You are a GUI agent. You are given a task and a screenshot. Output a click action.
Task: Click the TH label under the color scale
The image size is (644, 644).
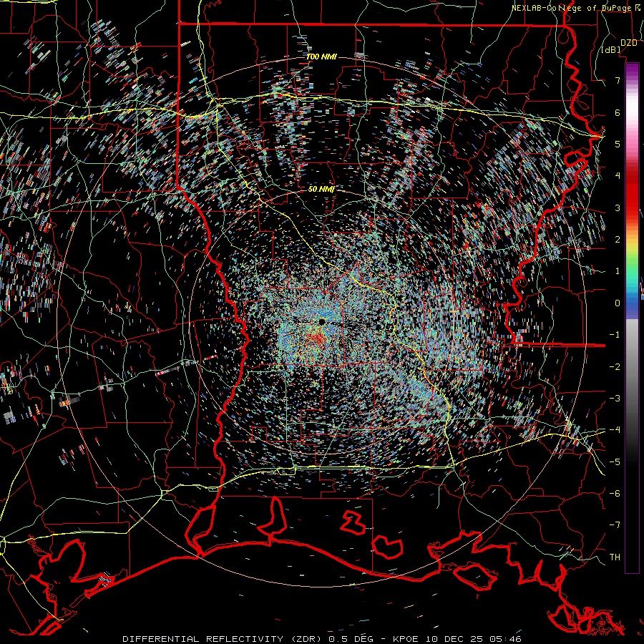click(615, 557)
